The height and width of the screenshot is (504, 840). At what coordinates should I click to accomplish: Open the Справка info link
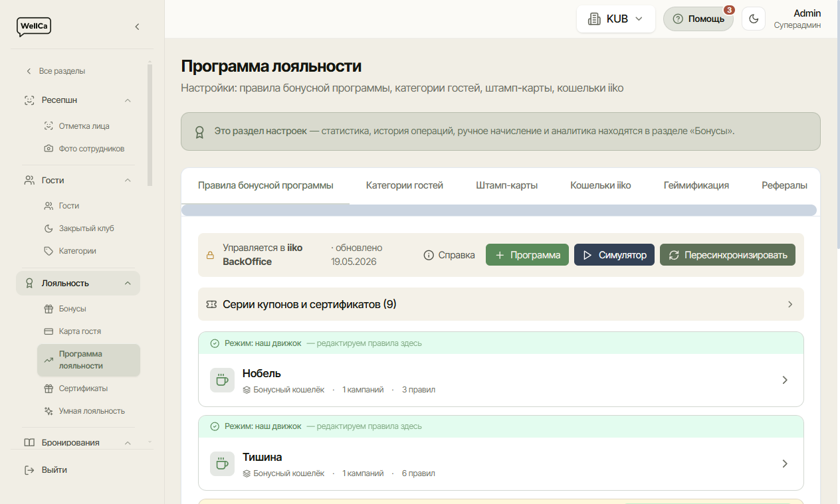coord(450,255)
